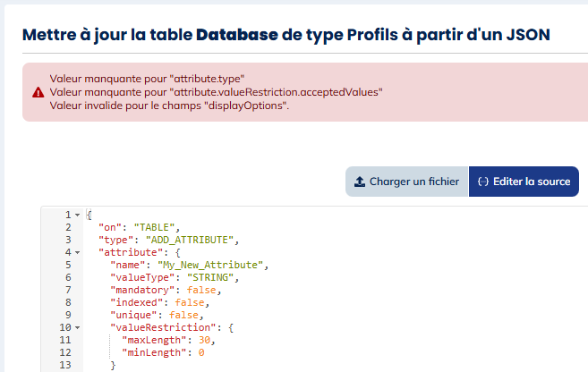
Task: Fold the "attribute" block at line 4
Action: [x=78, y=253]
